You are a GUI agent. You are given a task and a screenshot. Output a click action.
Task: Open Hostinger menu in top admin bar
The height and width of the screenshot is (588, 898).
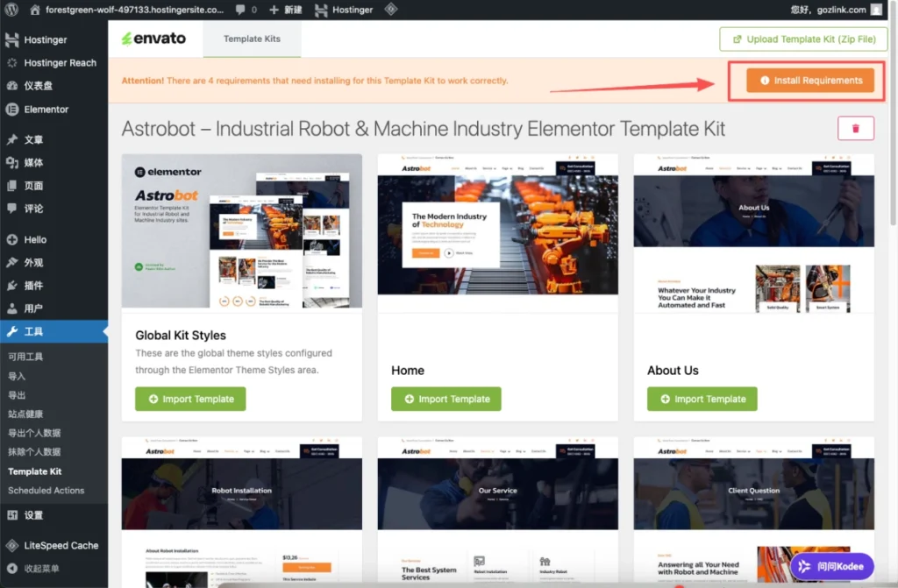tap(344, 10)
